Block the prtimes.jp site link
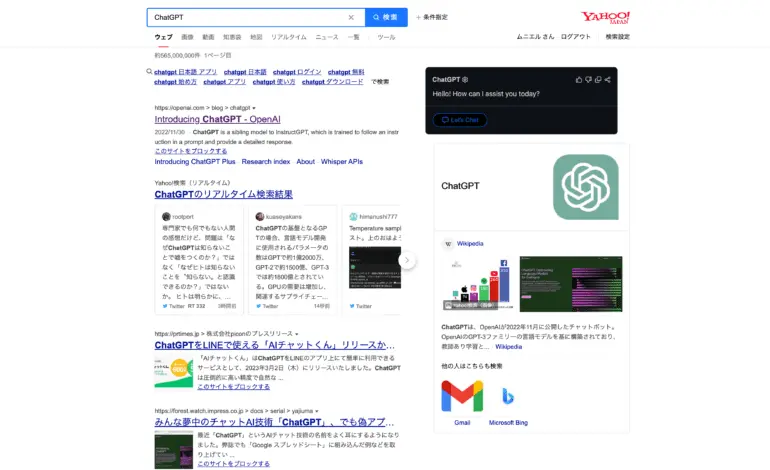Screen dimensions: 770x470 (x=233, y=387)
